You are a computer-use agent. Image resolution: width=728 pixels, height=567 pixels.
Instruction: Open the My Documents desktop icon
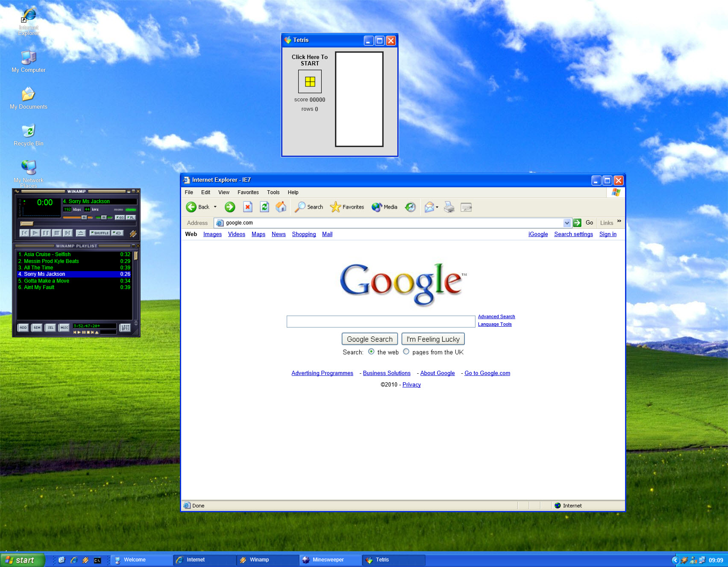click(x=29, y=97)
